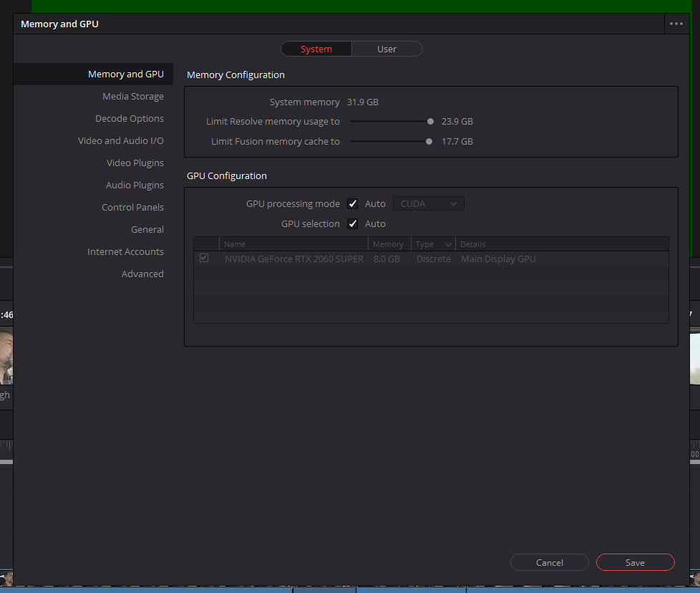Open Internet Accounts settings
The width and height of the screenshot is (700, 593).
pos(125,252)
